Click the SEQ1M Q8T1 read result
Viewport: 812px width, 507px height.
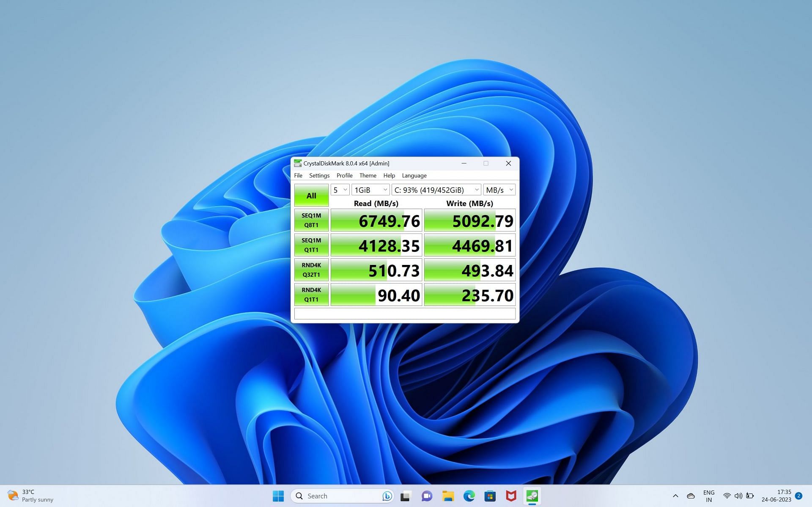tap(376, 220)
